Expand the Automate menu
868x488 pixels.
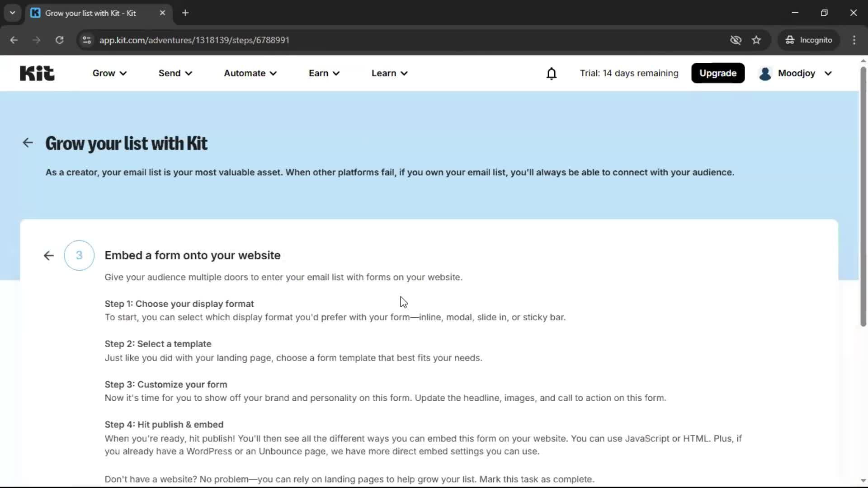click(250, 73)
